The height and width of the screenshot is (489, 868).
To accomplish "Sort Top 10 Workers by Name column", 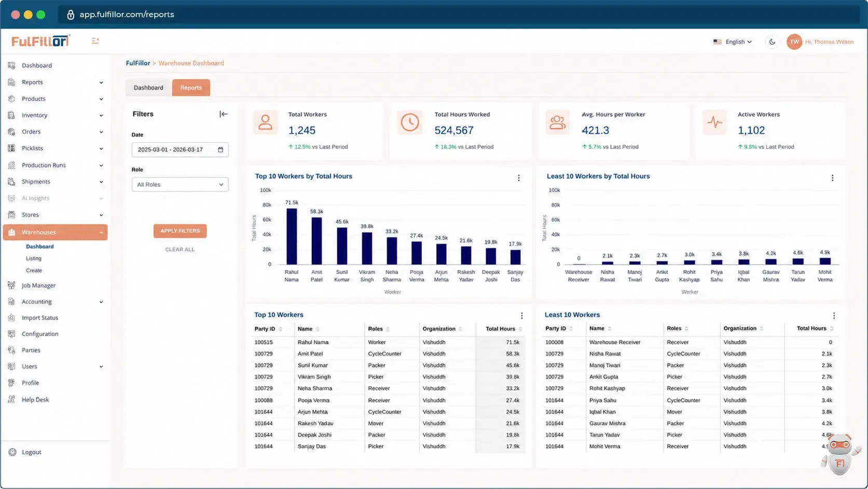I will click(318, 329).
